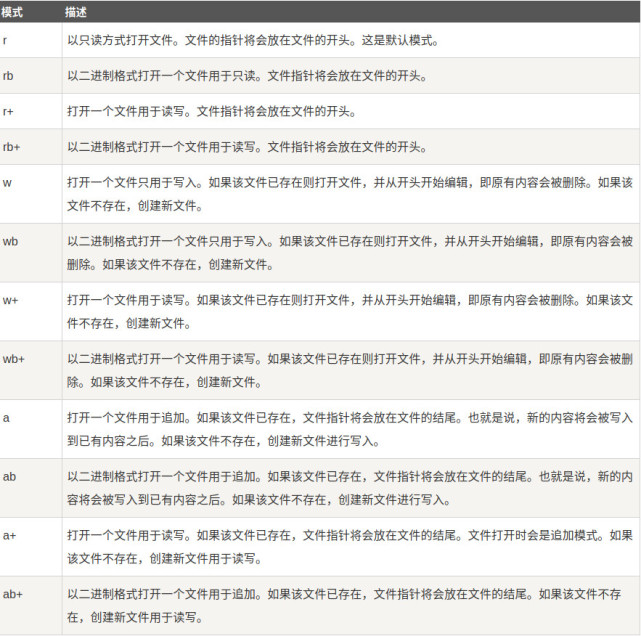Click the a+ description mentioning 追加模式

[350, 547]
